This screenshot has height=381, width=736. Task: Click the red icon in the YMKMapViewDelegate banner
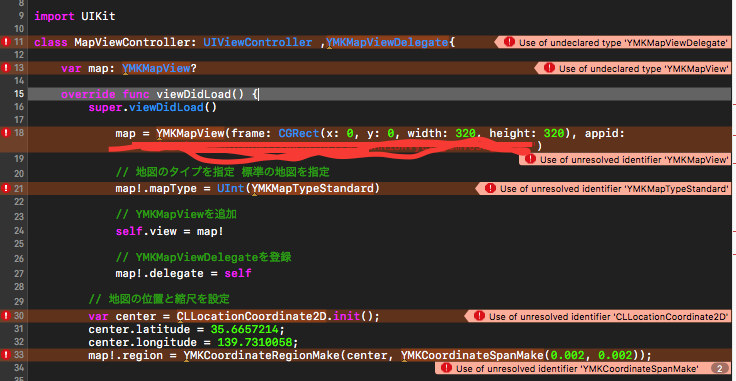(x=509, y=42)
